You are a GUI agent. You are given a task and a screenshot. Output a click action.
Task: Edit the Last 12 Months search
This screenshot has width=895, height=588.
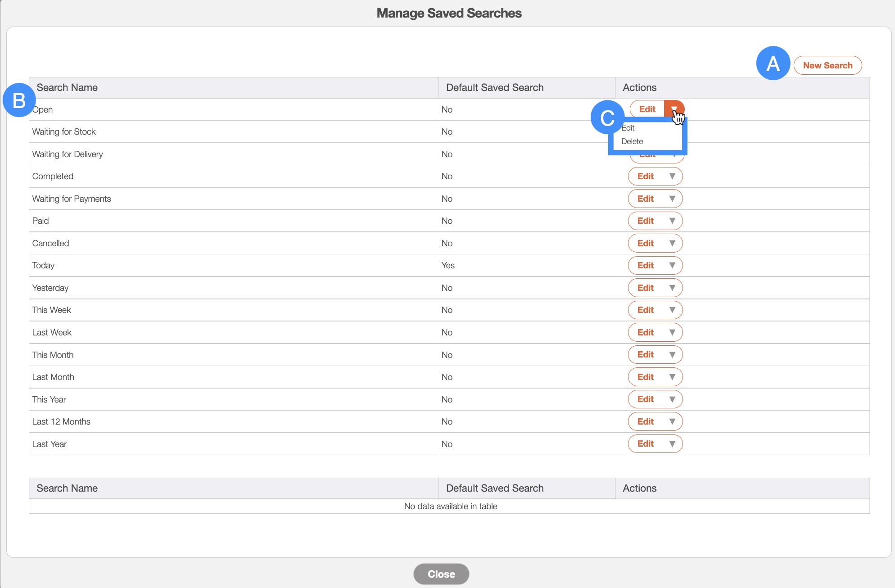645,422
